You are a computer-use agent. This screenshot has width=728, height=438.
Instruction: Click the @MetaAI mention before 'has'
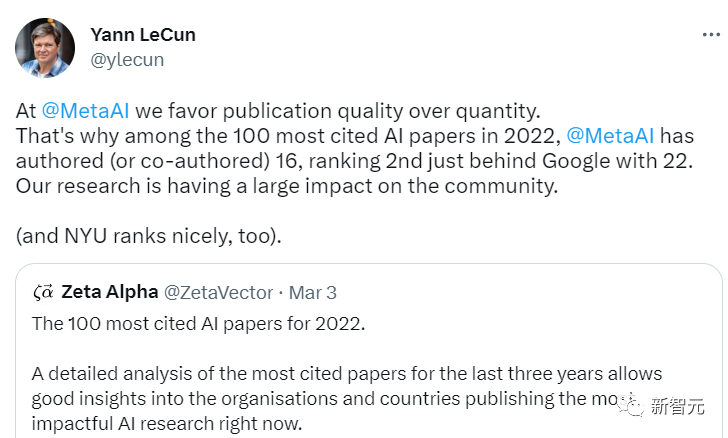point(612,136)
